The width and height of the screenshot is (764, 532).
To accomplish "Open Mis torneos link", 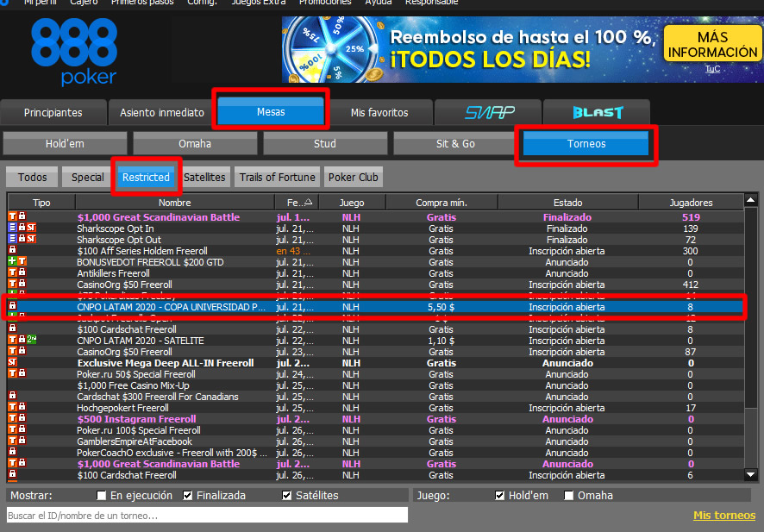I will click(724, 516).
